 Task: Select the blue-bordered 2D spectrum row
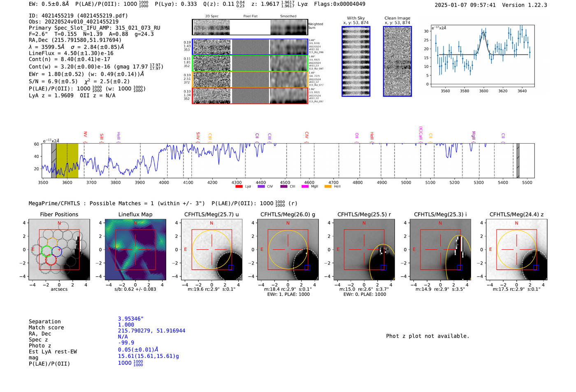250,47
